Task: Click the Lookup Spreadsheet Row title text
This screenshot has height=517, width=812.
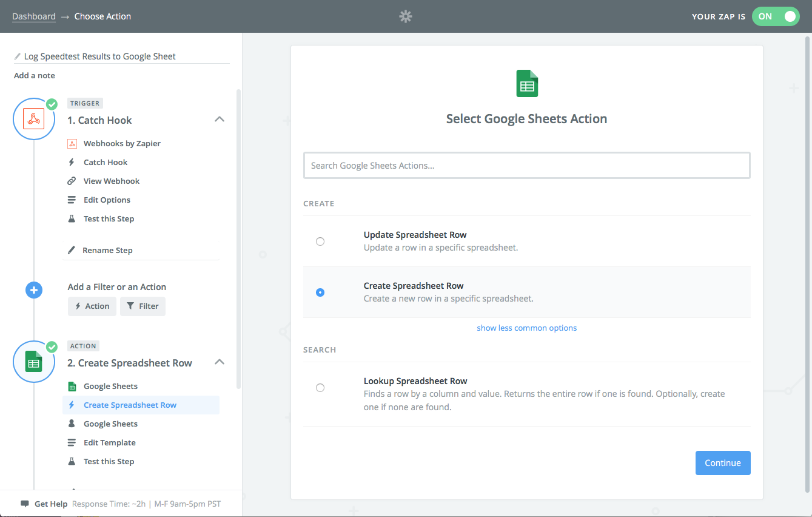Action: pos(415,382)
